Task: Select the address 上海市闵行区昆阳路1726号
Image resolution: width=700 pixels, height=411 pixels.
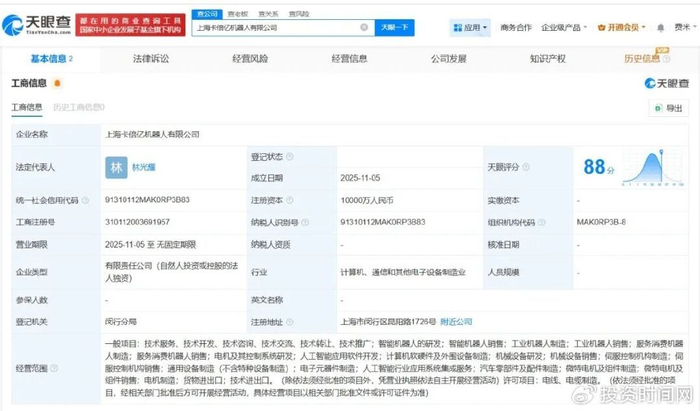Action: pyautogui.click(x=388, y=322)
